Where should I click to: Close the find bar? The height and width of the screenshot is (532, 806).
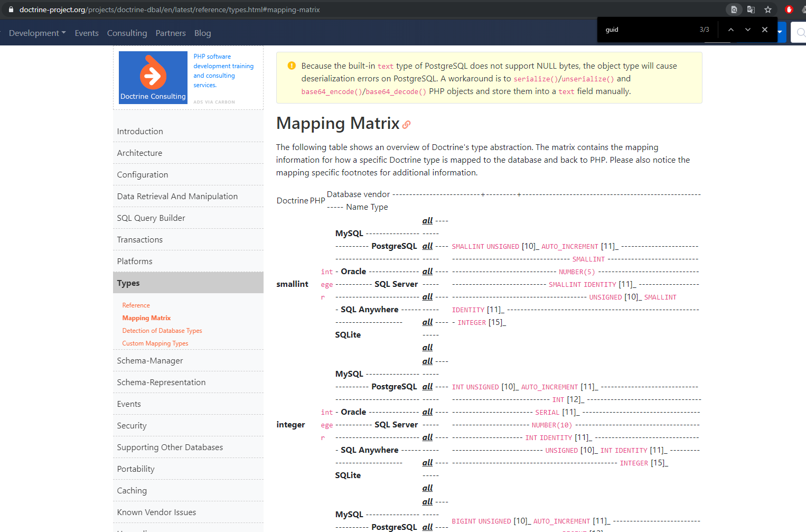tap(765, 30)
